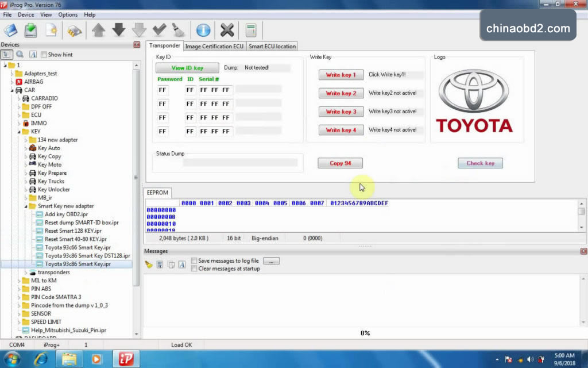Click the font 'A' icon in Messages toolbar

(182, 264)
